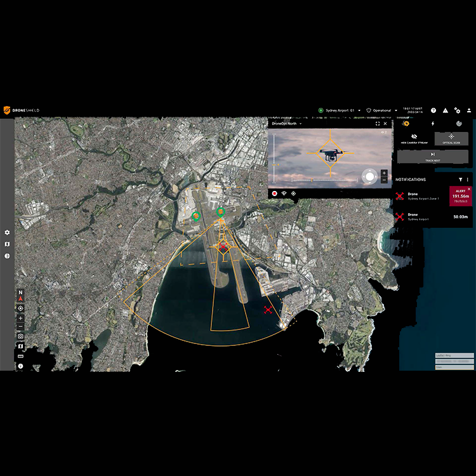Take a map snapshot with camera icon
Viewport: 476px width, 476px height.
click(21, 336)
